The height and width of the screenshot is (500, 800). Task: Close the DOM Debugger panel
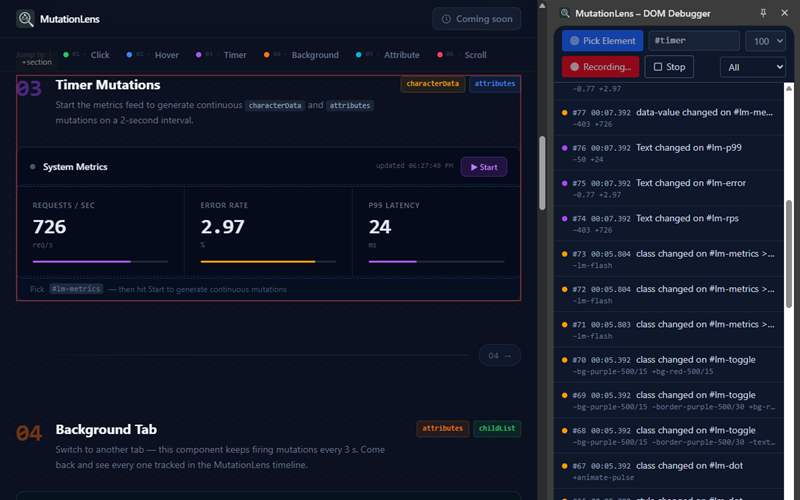pos(785,13)
